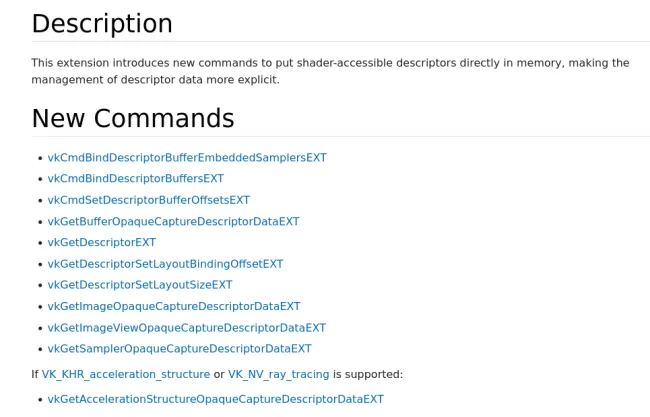Click the extension description paragraph text
The height and width of the screenshot is (417, 650).
330,71
